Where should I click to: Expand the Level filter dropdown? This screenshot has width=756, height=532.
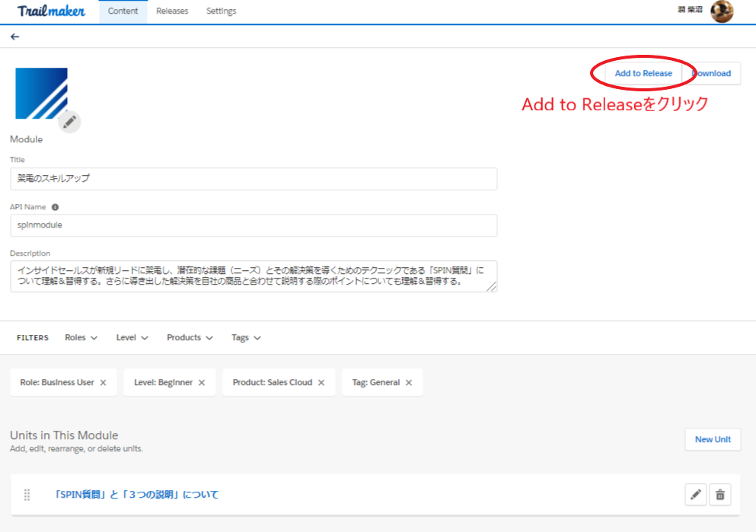pos(132,338)
